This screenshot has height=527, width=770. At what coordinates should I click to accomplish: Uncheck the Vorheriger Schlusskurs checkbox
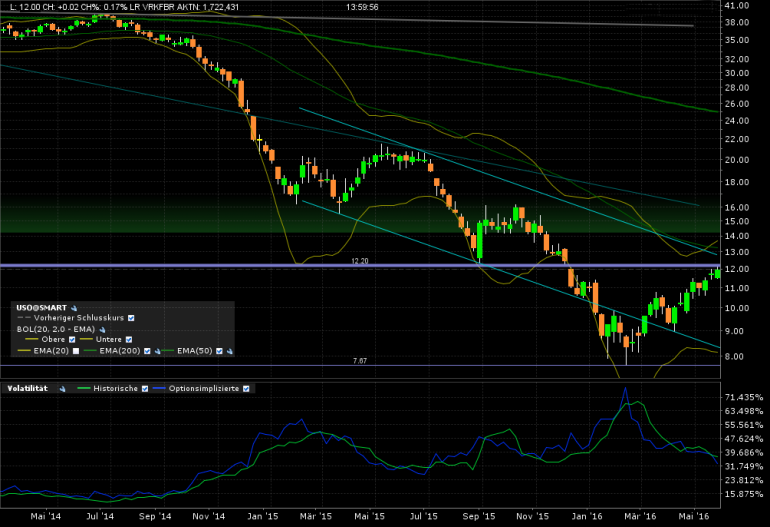tap(132, 318)
